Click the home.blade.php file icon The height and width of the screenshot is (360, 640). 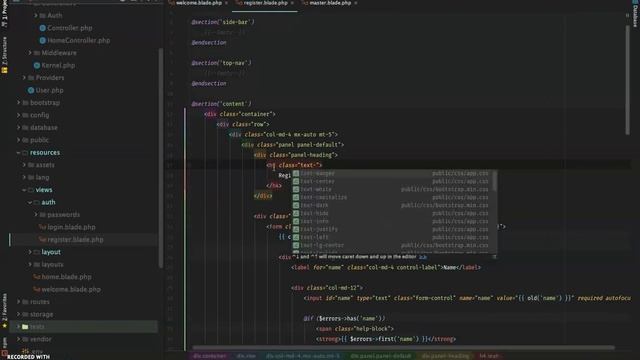(x=37, y=277)
